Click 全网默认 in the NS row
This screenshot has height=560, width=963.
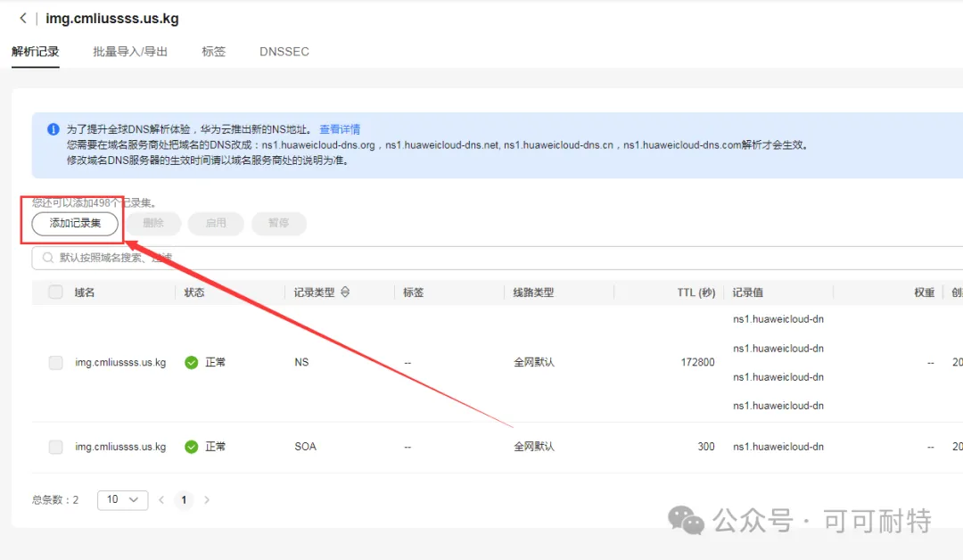(534, 363)
